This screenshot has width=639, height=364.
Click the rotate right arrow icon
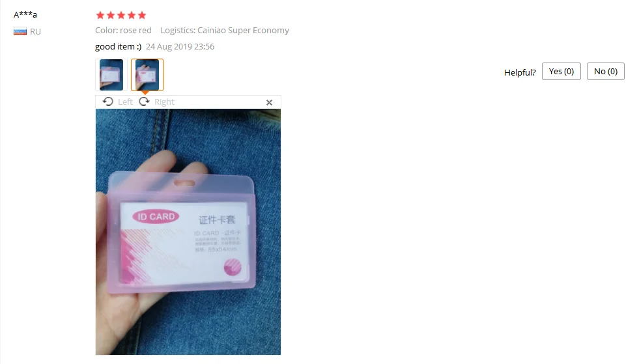[x=144, y=102]
